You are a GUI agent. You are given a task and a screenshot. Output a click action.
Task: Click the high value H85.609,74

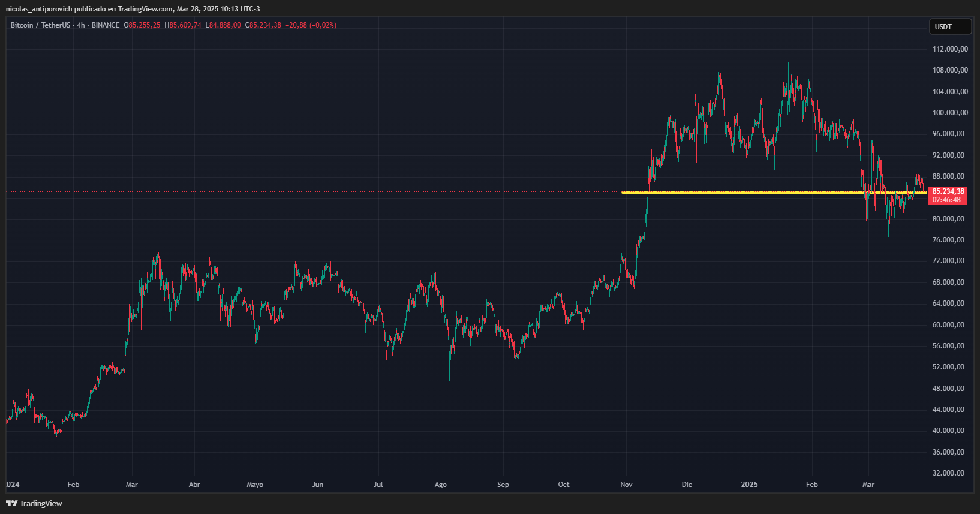tap(183, 25)
